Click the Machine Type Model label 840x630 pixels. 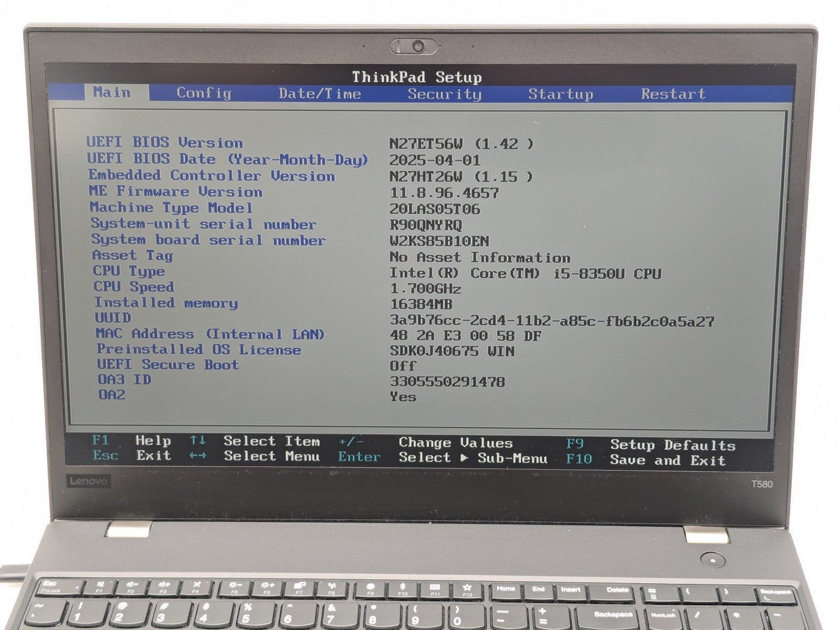click(171, 208)
